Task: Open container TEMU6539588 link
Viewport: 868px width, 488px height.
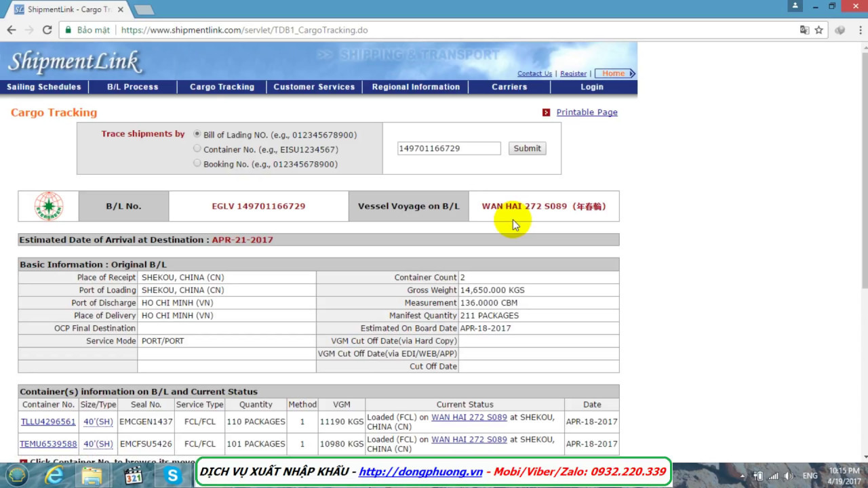Action: pyautogui.click(x=48, y=444)
